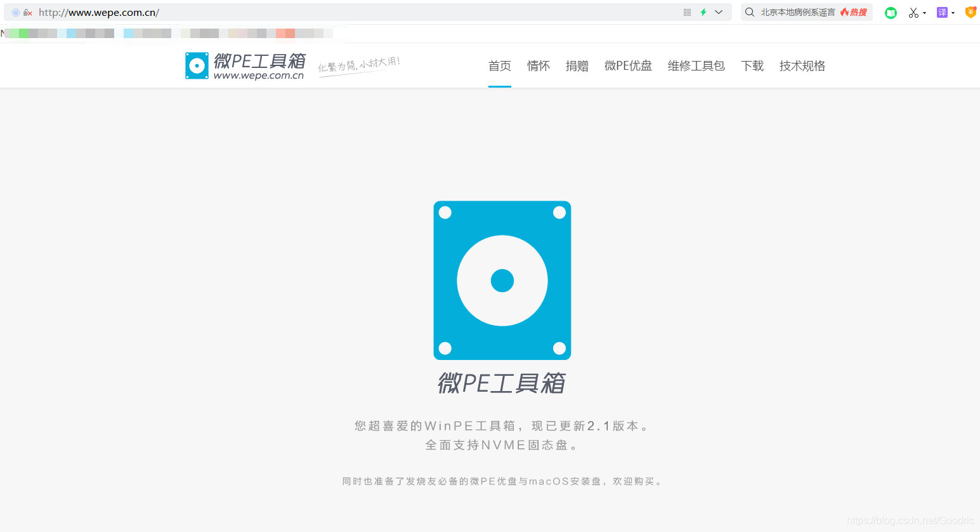980x532 pixels.
Task: Select the 首页 navigation tab
Action: [500, 66]
